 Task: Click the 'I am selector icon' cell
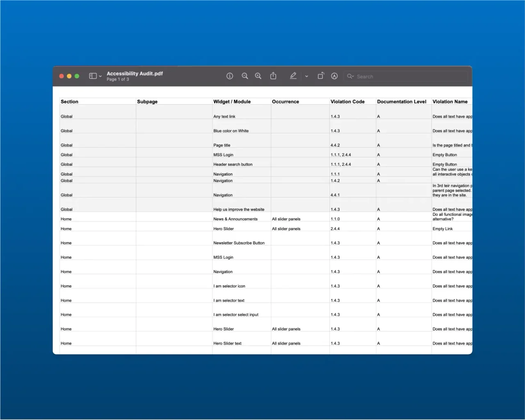229,286
